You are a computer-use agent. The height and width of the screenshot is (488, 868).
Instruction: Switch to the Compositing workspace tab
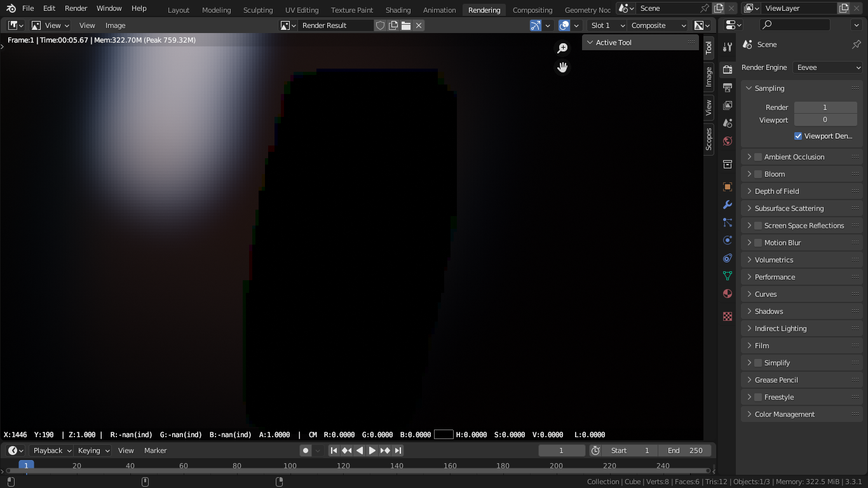tap(532, 10)
